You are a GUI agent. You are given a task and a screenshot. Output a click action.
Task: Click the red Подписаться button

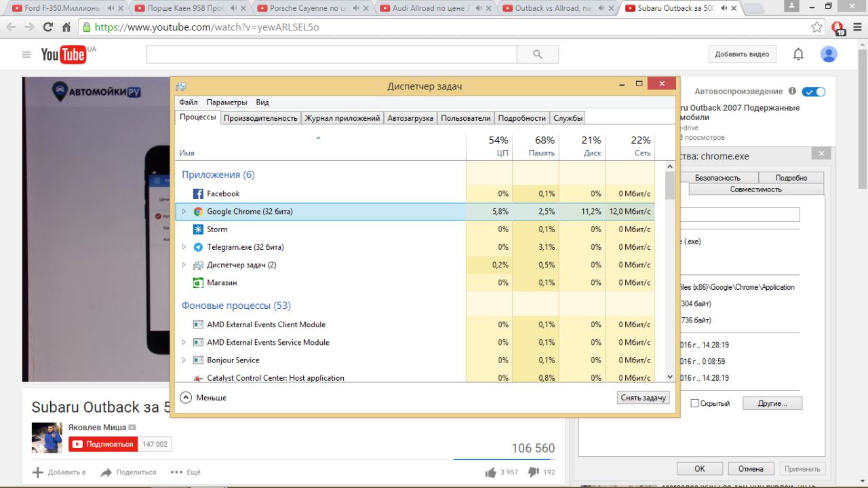[103, 445]
